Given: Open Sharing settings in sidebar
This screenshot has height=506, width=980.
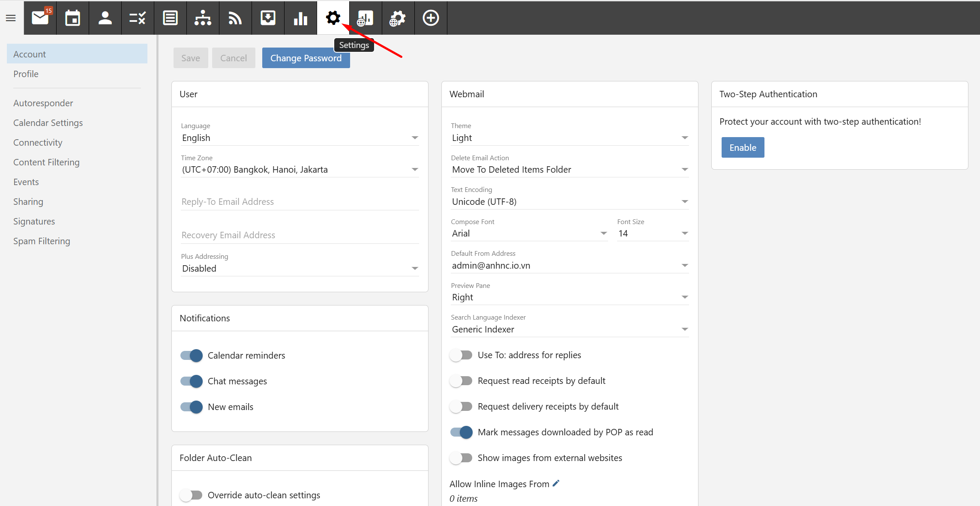Looking at the screenshot, I should coord(77,201).
